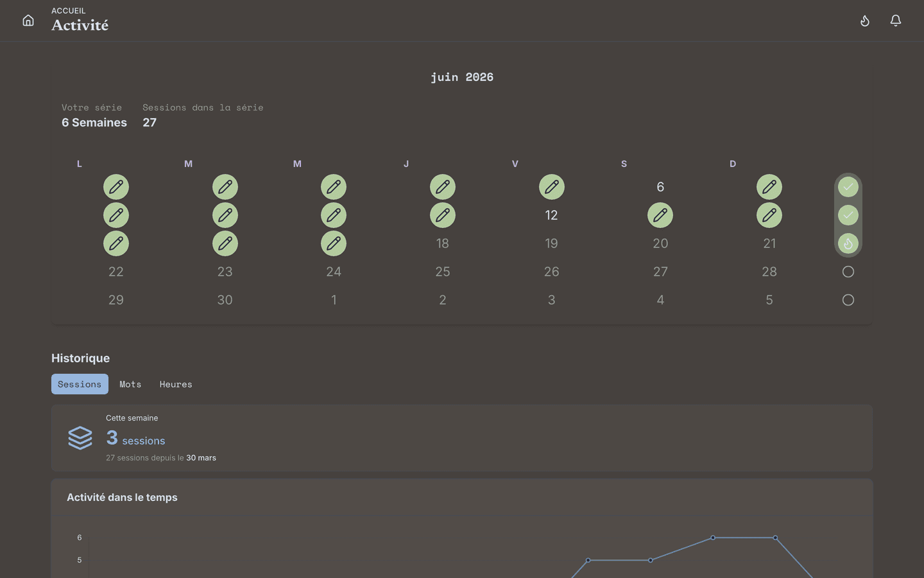Click the ACCUEIL breadcrumb link
The height and width of the screenshot is (578, 924).
point(69,11)
